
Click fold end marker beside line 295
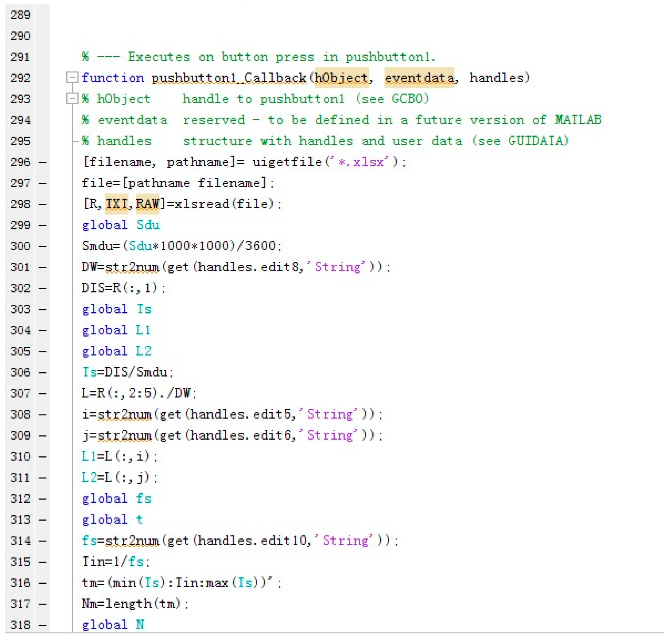coord(75,141)
